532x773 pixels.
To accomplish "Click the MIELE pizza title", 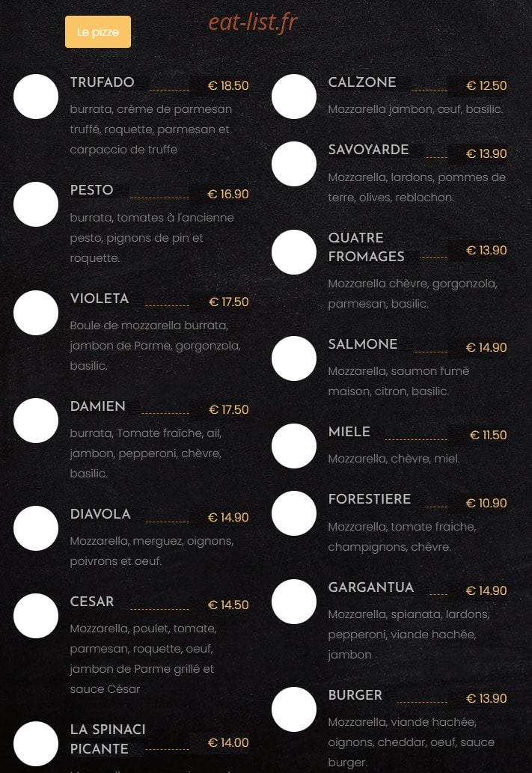I will (349, 431).
